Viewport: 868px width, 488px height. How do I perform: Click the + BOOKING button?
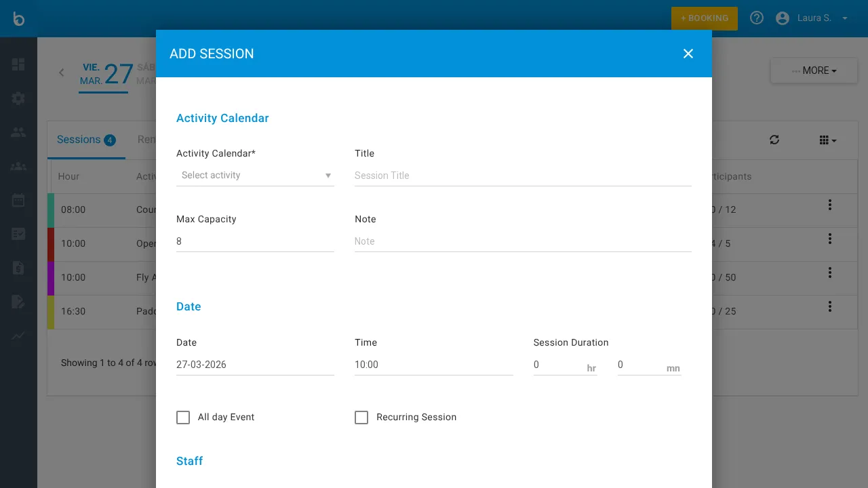704,18
